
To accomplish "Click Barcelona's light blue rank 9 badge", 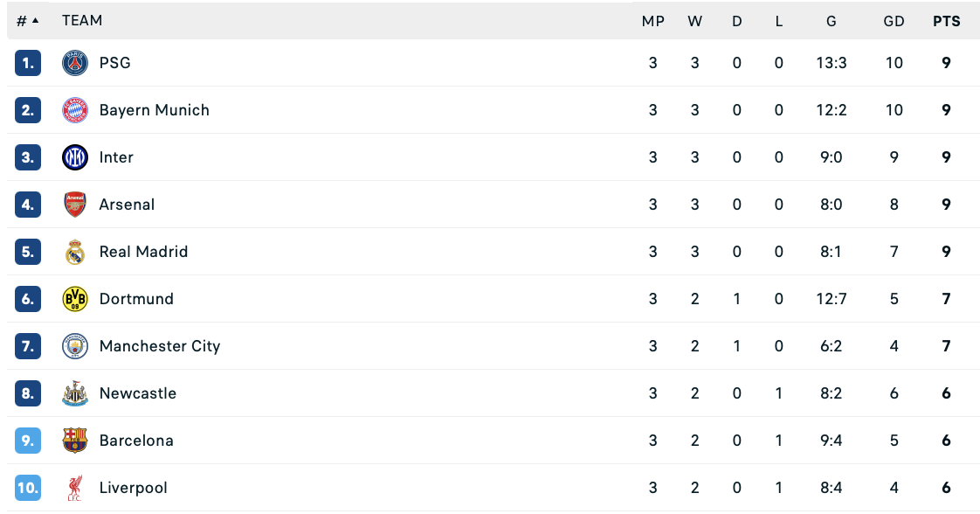I will [28, 441].
